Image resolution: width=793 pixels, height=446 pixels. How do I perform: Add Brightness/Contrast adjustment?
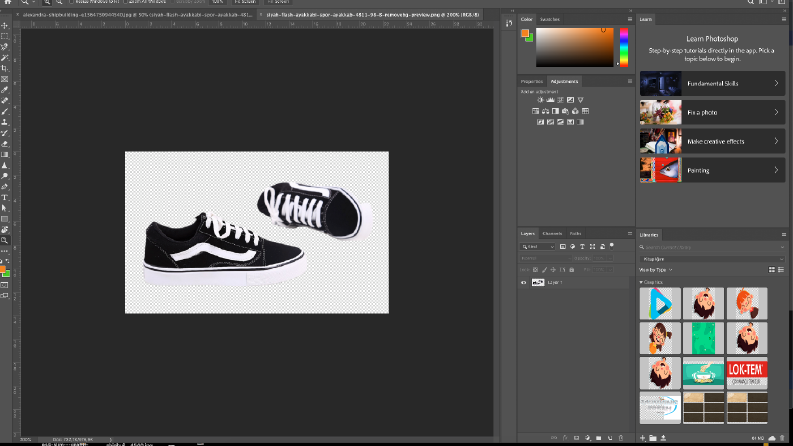[540, 100]
